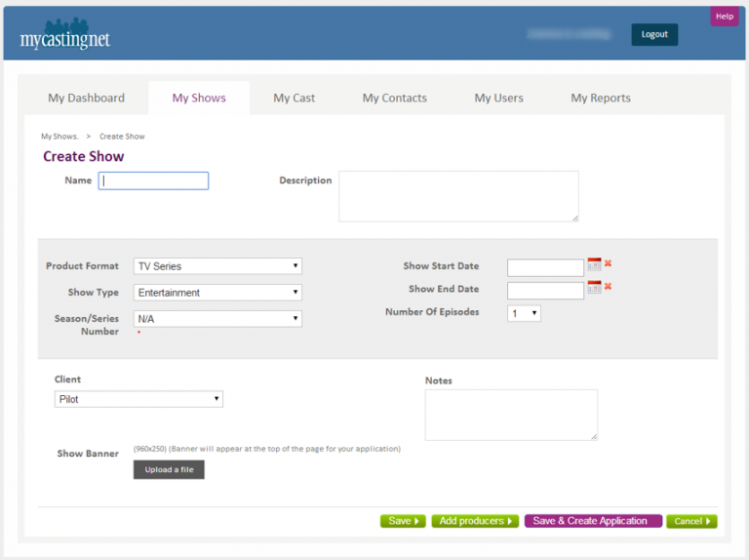Open the My Contacts tab
The height and width of the screenshot is (560, 749).
[x=395, y=98]
